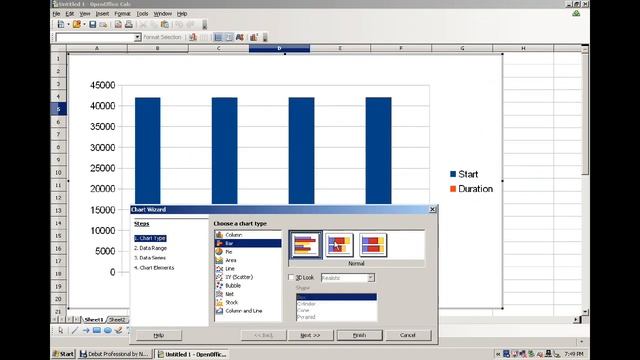640x360 pixels.
Task: Select Normal bar subtype thumbnail
Action: (305, 245)
